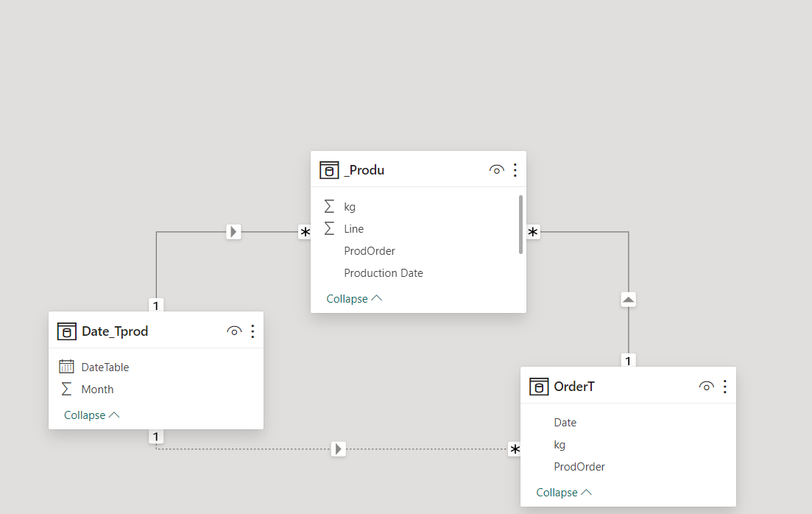Click the OrderT table icon
The height and width of the screenshot is (514, 812).
tap(539, 387)
